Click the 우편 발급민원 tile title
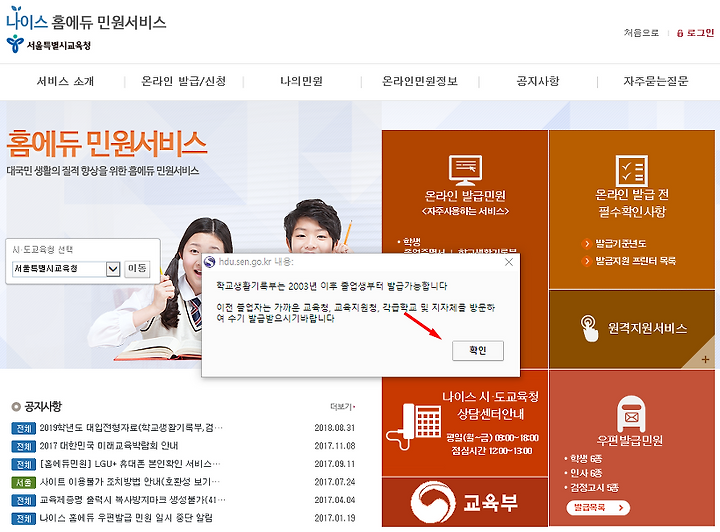The width and height of the screenshot is (720, 532). pyautogui.click(x=630, y=441)
